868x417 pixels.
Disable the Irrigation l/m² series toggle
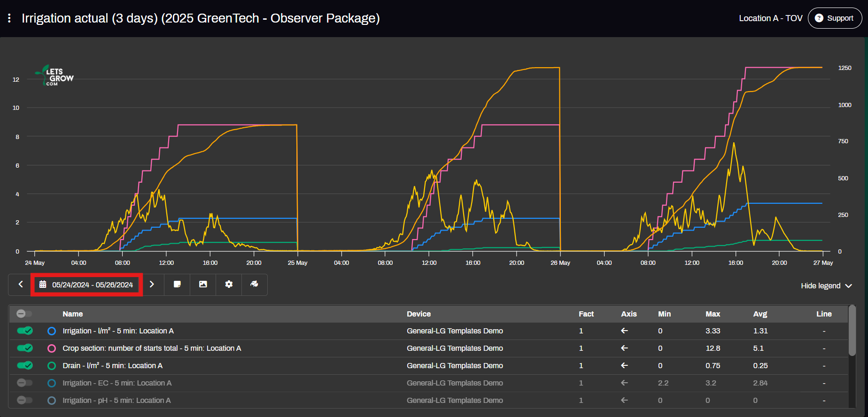click(x=24, y=331)
